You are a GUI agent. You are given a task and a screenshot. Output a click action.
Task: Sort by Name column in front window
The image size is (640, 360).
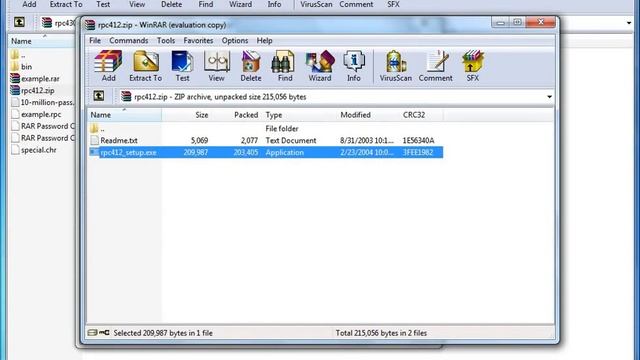[x=124, y=115]
